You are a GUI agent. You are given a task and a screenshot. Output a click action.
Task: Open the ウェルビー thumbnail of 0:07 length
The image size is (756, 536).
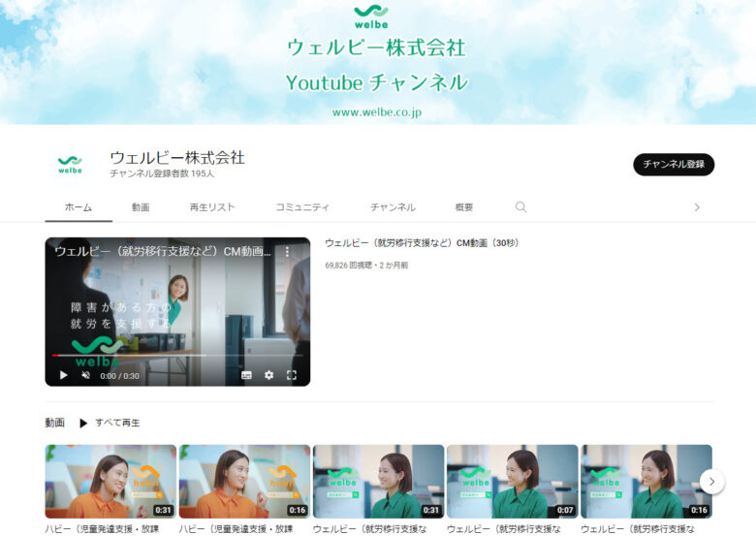tap(513, 481)
